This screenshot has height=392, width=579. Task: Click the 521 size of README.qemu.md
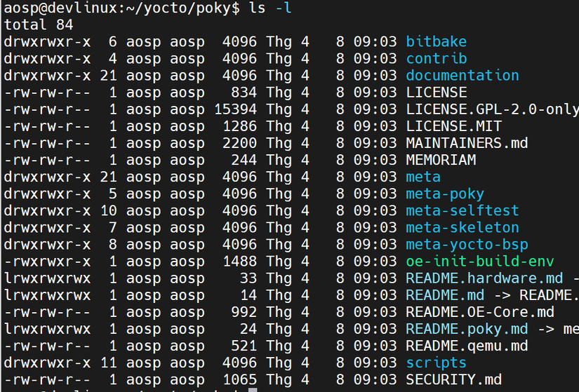(x=244, y=346)
